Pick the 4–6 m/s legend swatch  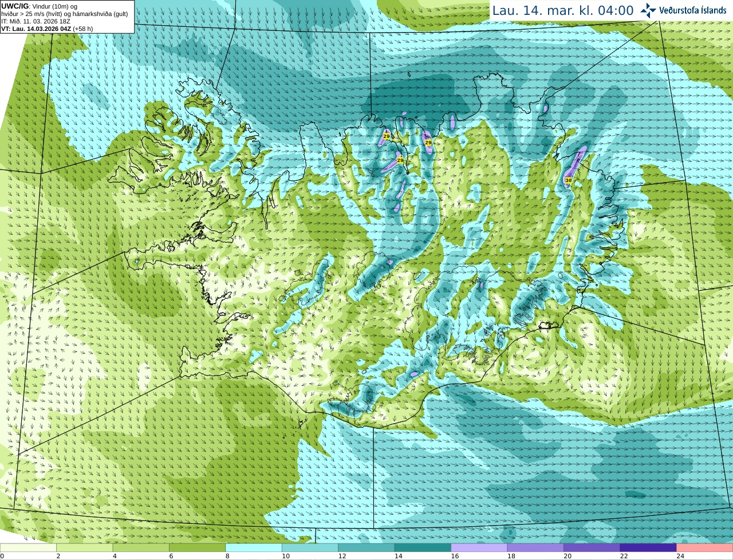[x=141, y=547]
